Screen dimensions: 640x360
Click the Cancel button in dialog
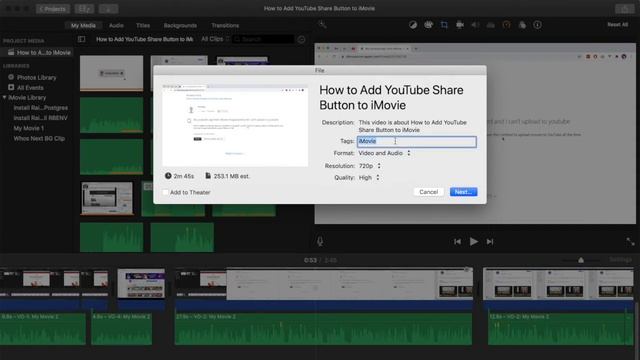pyautogui.click(x=429, y=192)
